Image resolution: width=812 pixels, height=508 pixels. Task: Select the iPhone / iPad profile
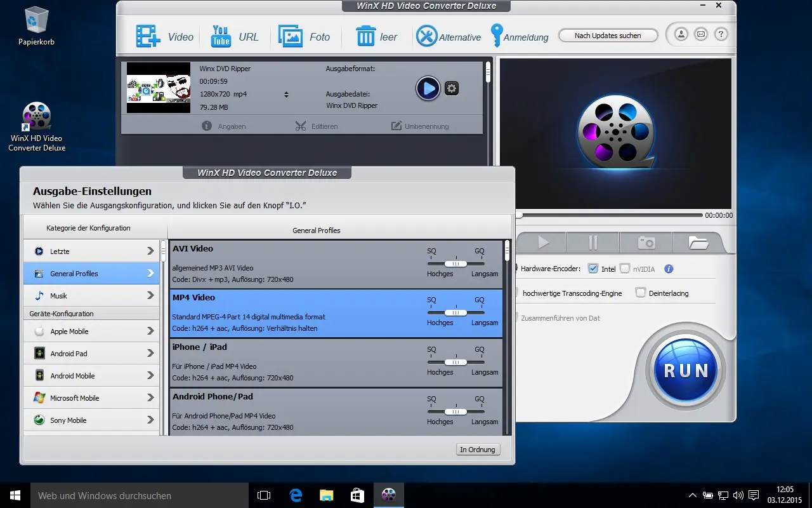coord(336,363)
